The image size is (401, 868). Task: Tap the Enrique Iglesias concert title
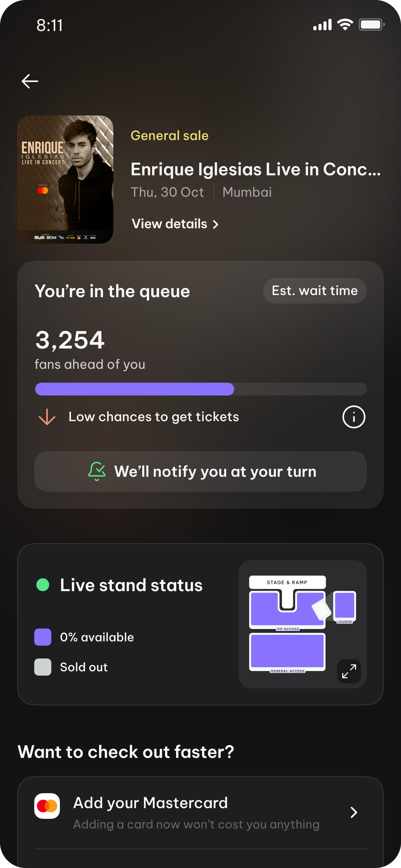coord(256,169)
